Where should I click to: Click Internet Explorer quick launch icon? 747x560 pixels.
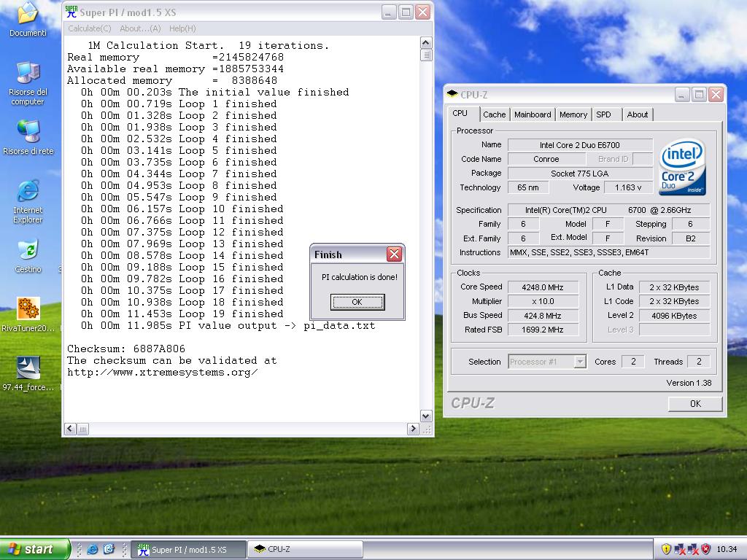click(x=93, y=549)
